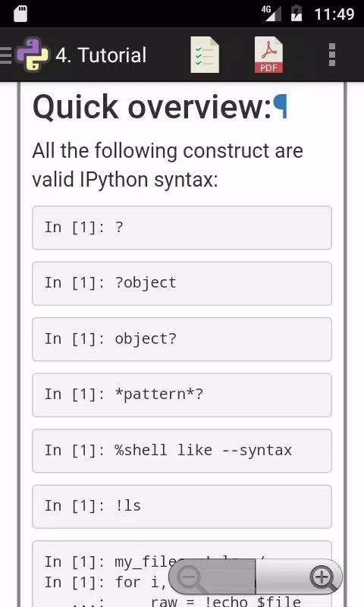The image size is (364, 607).
Task: Tap the SD card status icon
Action: pos(20,14)
